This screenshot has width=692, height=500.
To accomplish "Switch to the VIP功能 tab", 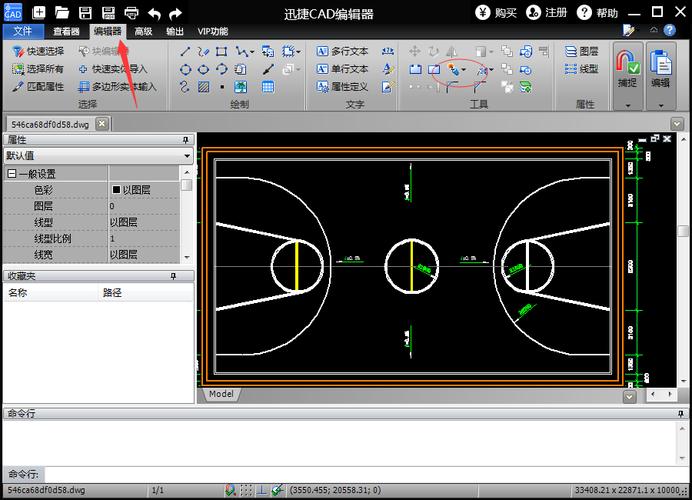I will click(213, 31).
